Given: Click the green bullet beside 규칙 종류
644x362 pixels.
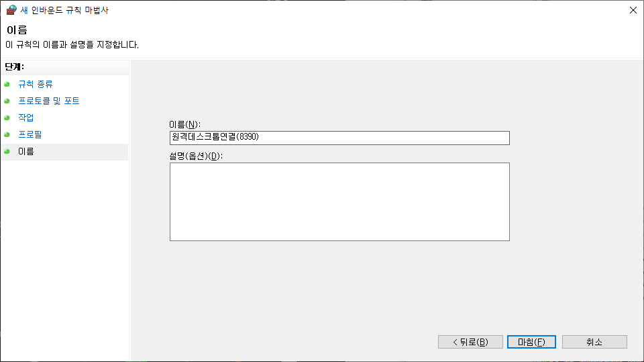Looking at the screenshot, I should pyautogui.click(x=7, y=85).
